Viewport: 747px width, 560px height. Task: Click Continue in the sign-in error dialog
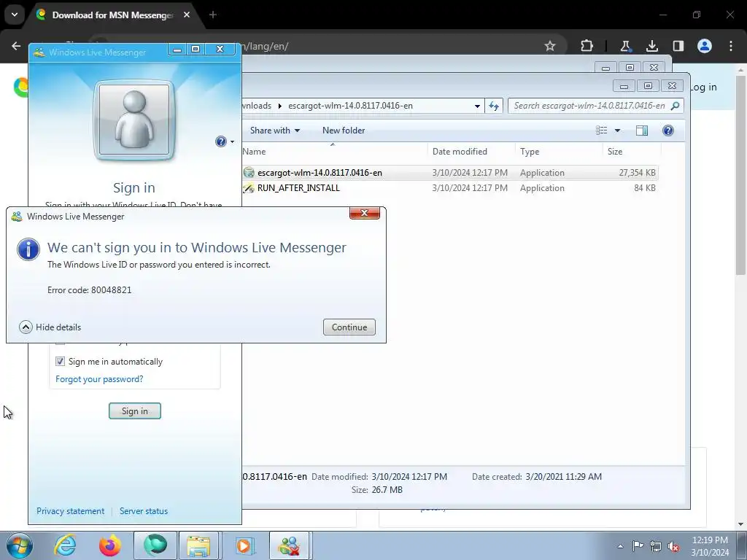click(x=349, y=327)
